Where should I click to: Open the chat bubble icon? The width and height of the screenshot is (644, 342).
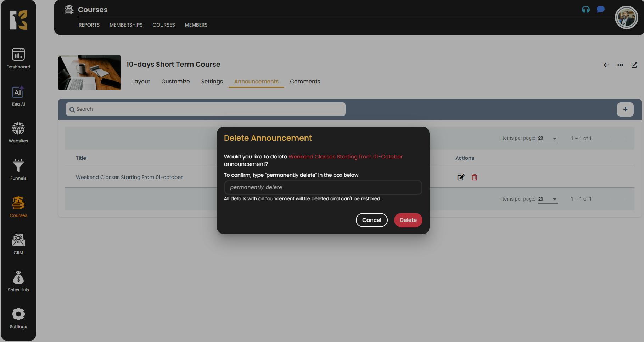click(x=600, y=10)
